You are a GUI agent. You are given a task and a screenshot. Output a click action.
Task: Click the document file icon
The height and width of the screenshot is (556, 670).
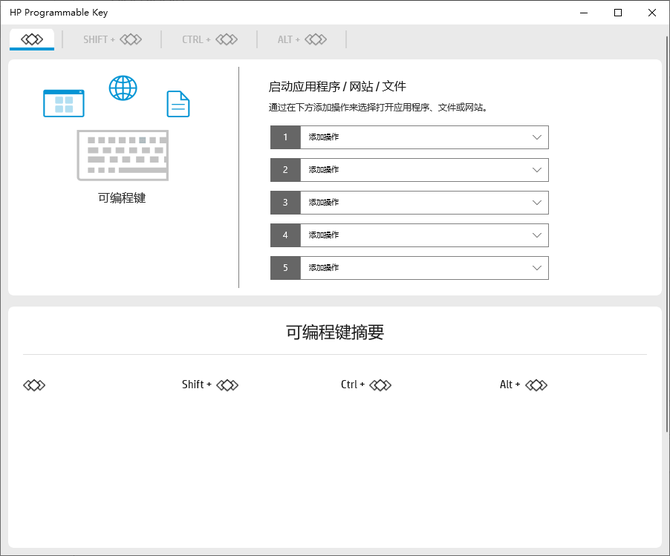(178, 104)
